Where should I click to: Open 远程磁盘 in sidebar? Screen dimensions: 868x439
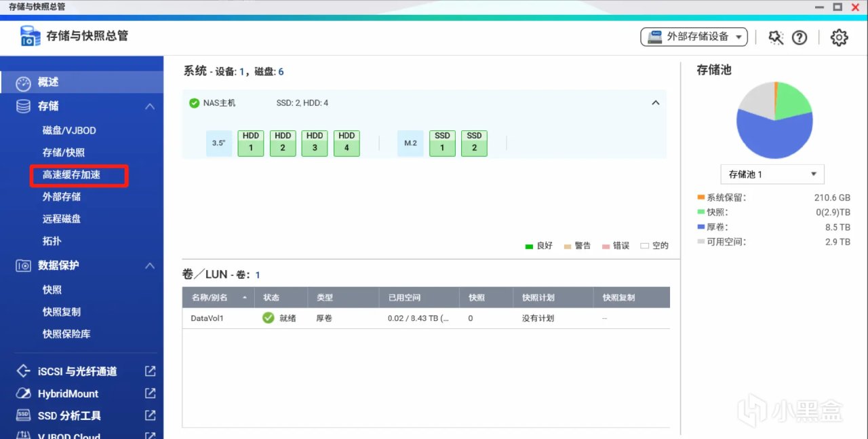[x=62, y=218]
